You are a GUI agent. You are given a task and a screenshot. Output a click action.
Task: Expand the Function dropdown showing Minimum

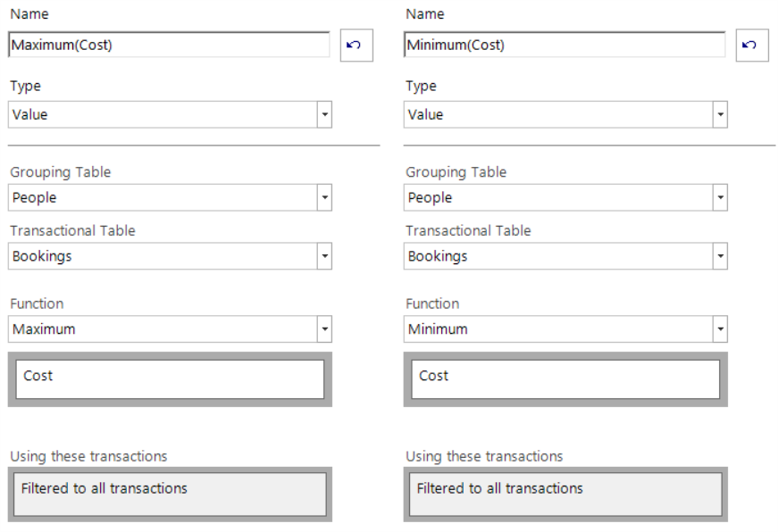point(720,329)
